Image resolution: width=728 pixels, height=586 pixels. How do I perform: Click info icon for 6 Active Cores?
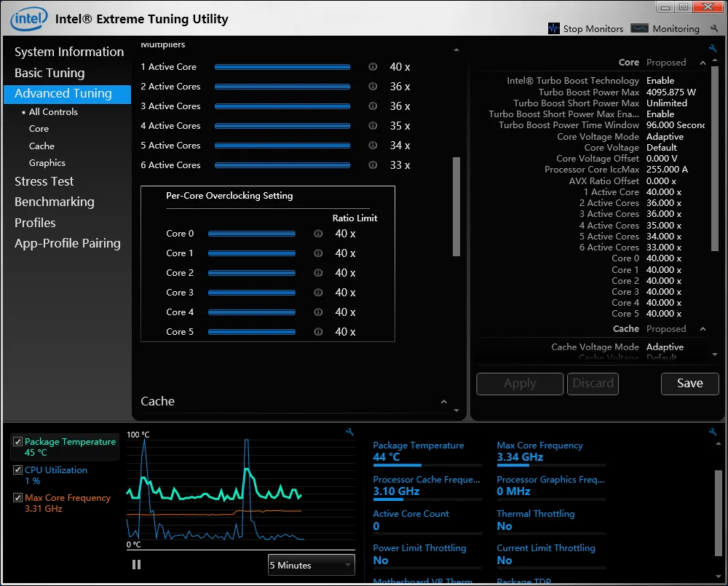[x=373, y=165]
